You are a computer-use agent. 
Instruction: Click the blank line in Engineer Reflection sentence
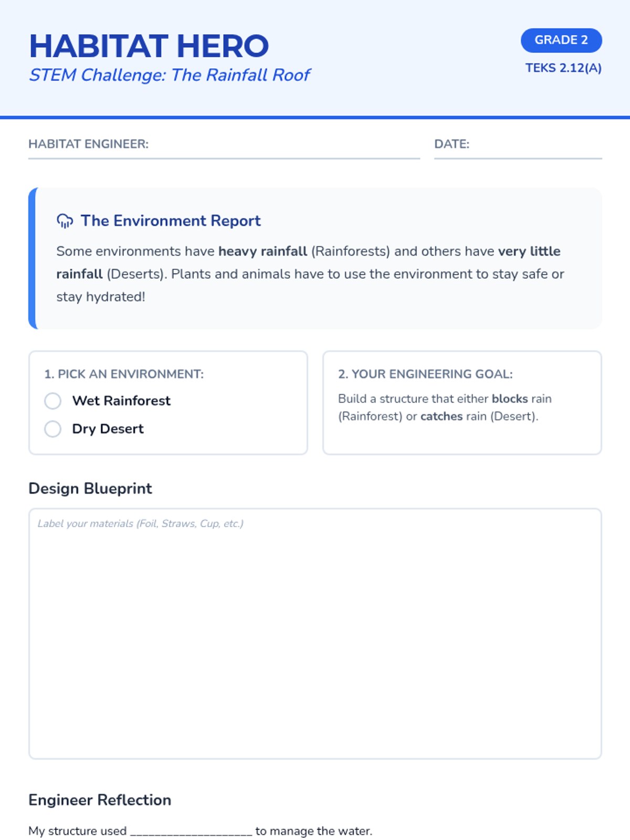click(x=191, y=832)
